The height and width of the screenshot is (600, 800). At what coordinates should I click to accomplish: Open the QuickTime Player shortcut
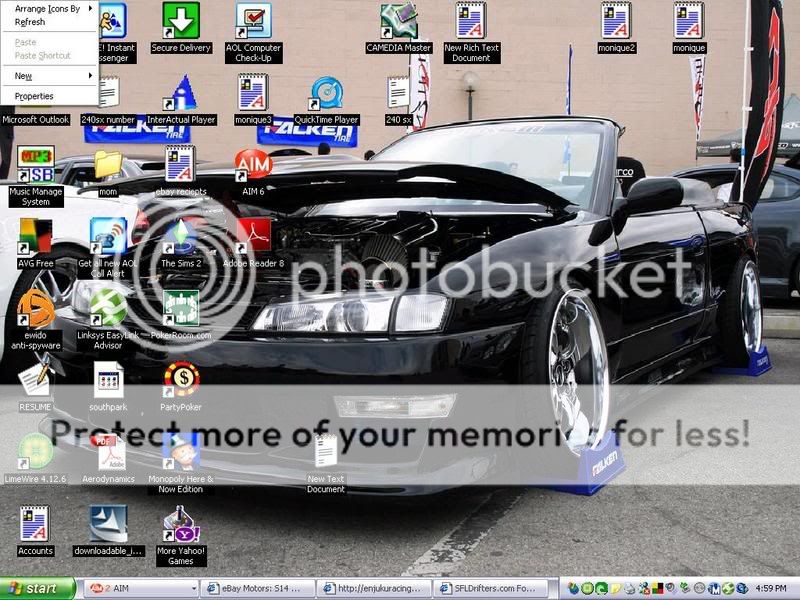pyautogui.click(x=326, y=95)
